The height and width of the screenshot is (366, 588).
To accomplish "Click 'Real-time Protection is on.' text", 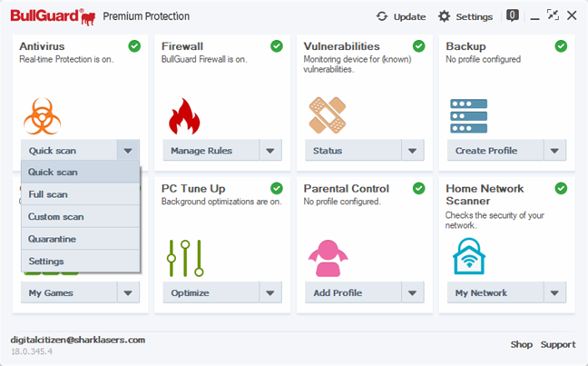I will click(x=66, y=59).
